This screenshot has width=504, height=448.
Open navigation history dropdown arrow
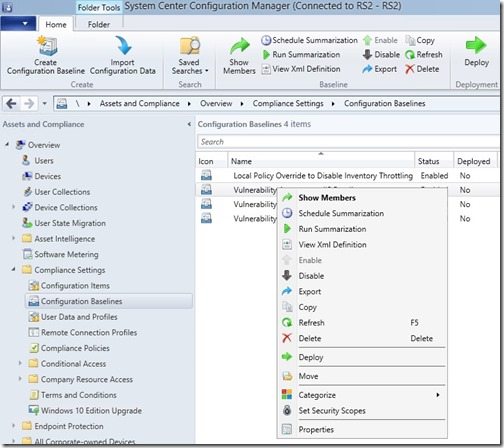[45, 104]
